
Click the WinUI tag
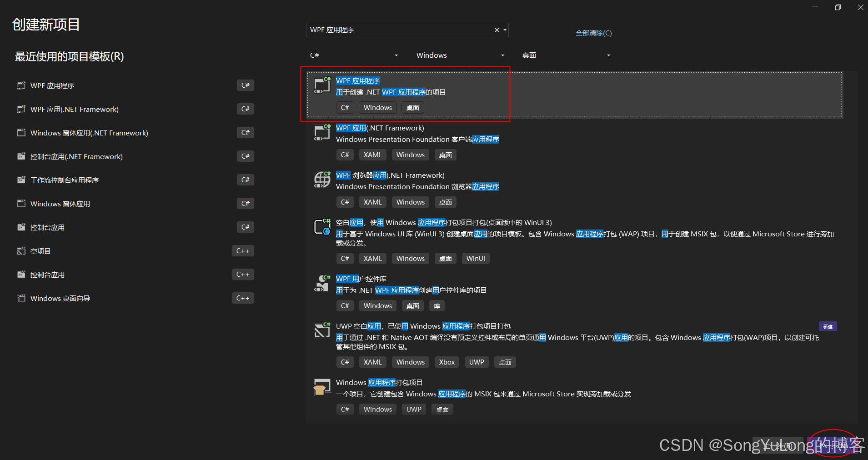click(476, 259)
